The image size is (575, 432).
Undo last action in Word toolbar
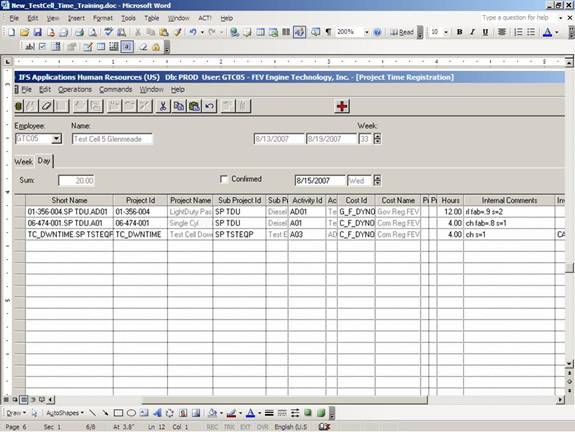click(193, 32)
